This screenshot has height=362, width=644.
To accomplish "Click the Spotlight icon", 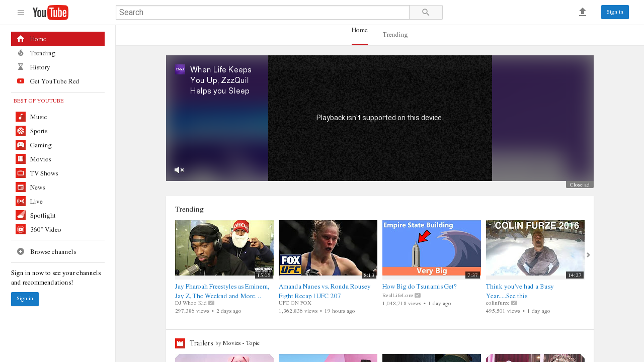I will [21, 215].
